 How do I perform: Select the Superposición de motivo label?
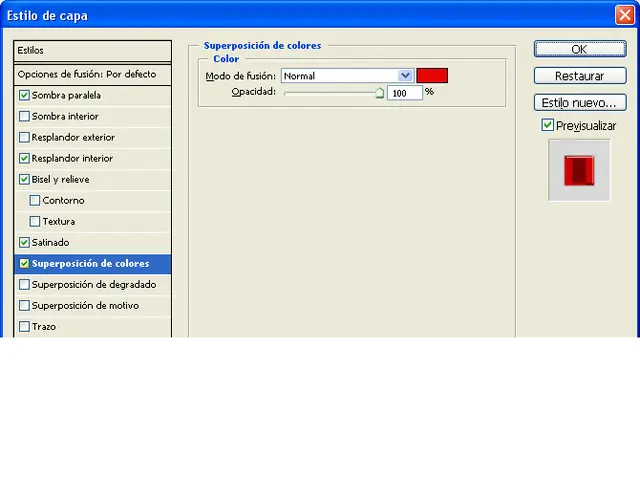click(85, 306)
